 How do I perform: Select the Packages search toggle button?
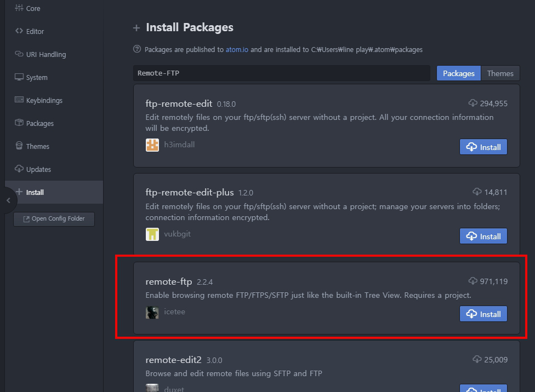click(x=459, y=73)
